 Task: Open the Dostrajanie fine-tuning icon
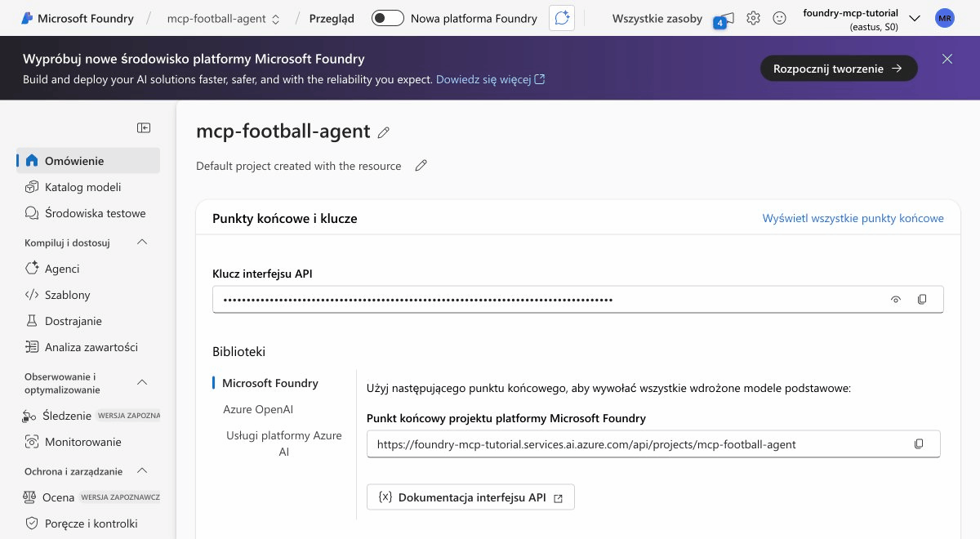pyautogui.click(x=30, y=320)
